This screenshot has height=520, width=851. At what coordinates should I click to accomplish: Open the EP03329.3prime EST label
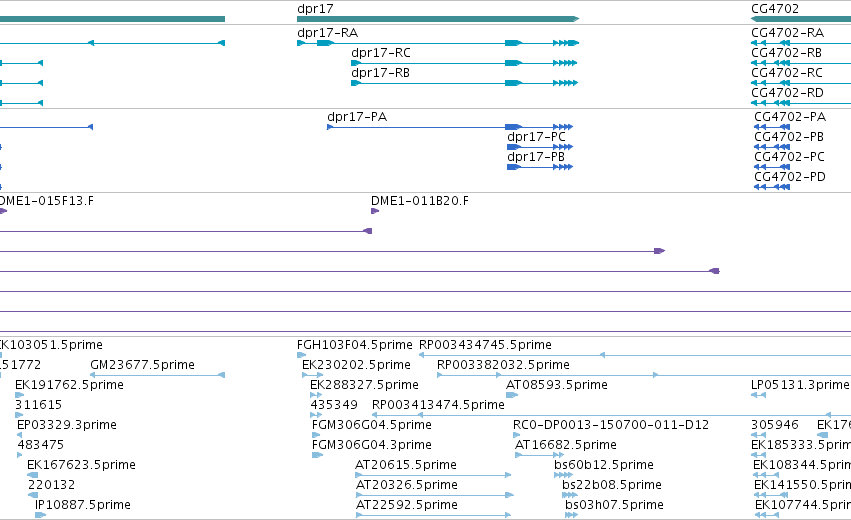[x=67, y=425]
